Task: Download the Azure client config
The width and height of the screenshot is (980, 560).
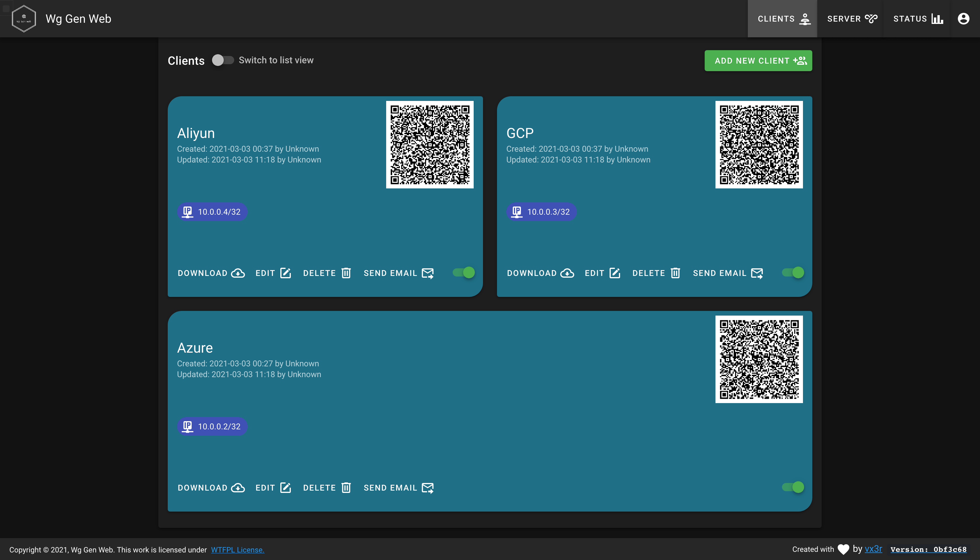Action: [211, 488]
